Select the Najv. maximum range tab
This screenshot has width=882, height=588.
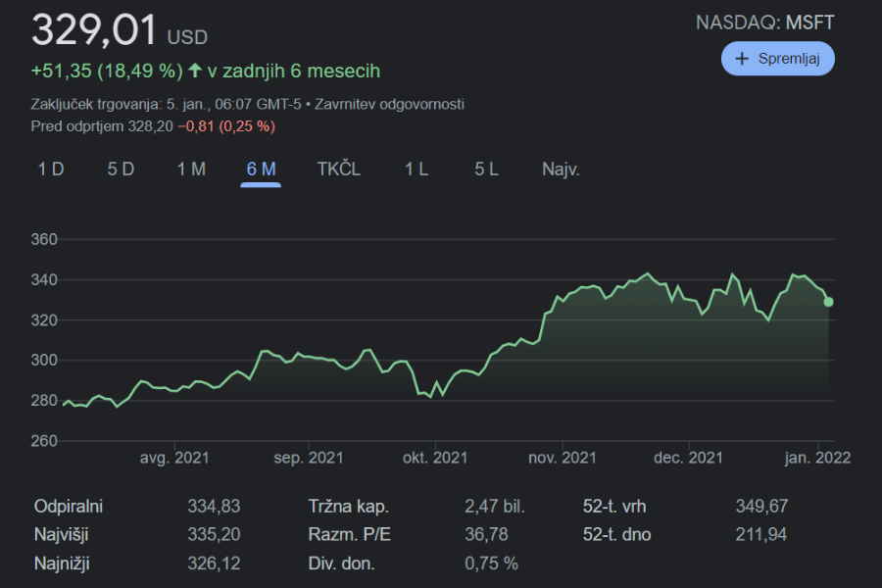561,170
